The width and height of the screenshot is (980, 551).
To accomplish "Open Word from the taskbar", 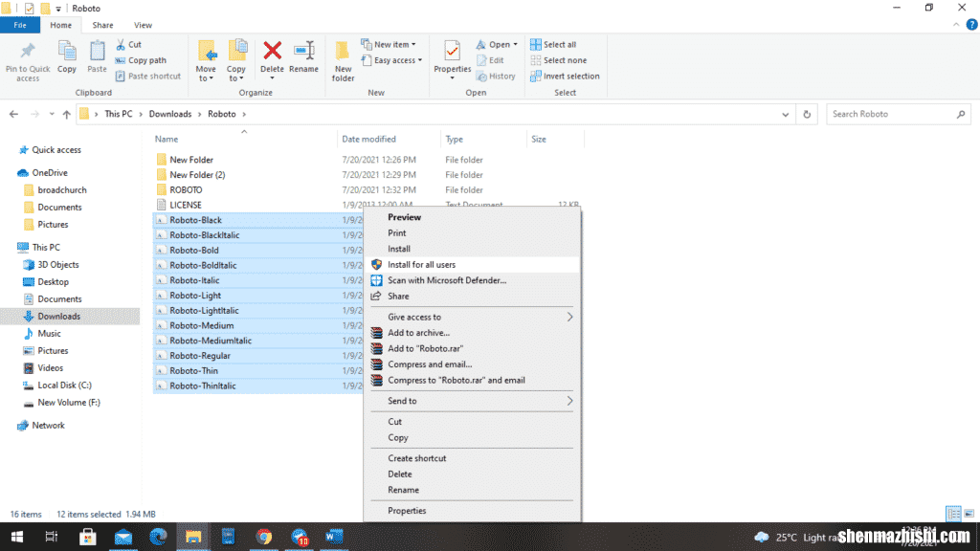I will (334, 537).
